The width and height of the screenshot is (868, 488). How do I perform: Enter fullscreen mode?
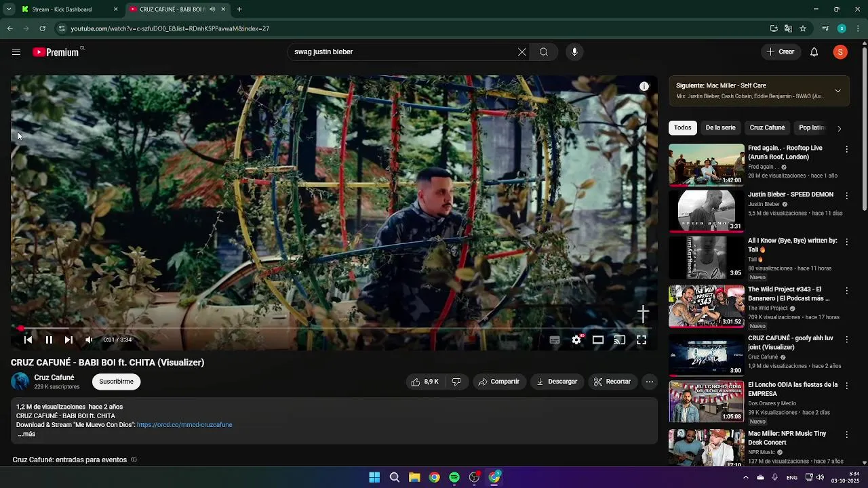click(642, 340)
